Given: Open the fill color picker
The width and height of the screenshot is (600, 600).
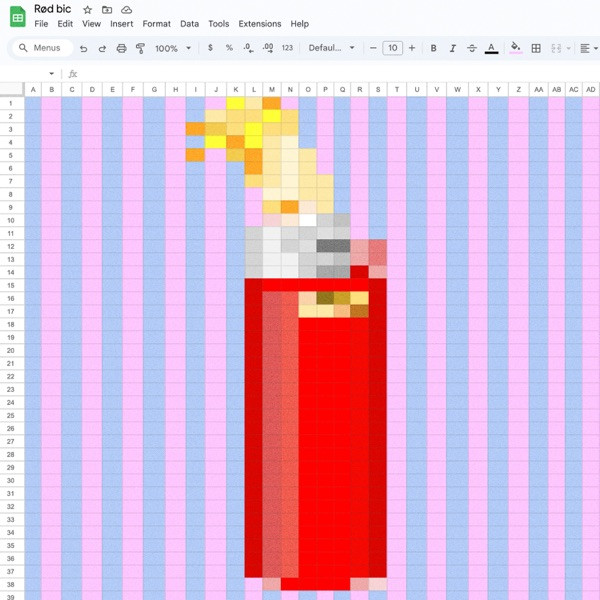Looking at the screenshot, I should (516, 48).
